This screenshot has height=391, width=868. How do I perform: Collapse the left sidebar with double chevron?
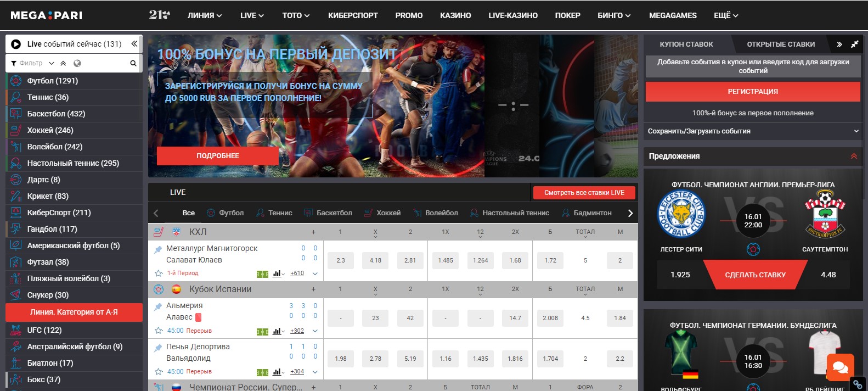134,43
